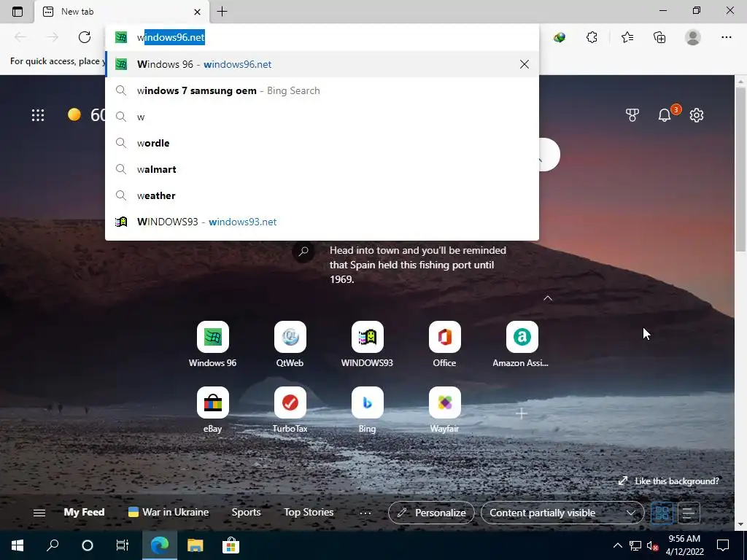Select the Top Stories feed tab
Viewport: 747px width, 560px height.
309,513
